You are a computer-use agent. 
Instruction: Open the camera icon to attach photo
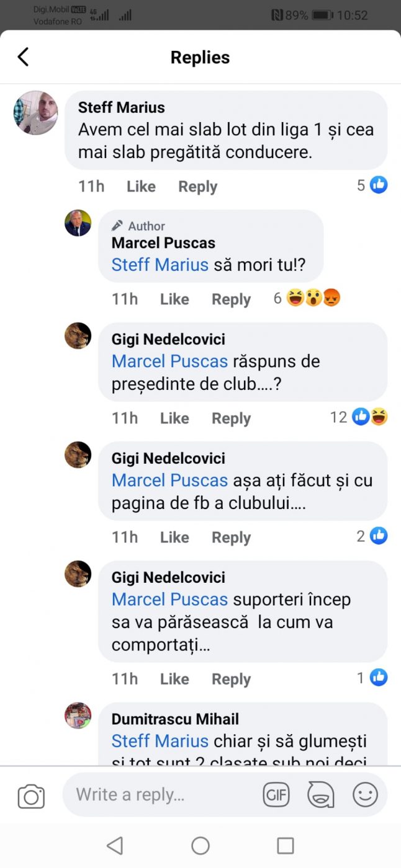pos(31,796)
